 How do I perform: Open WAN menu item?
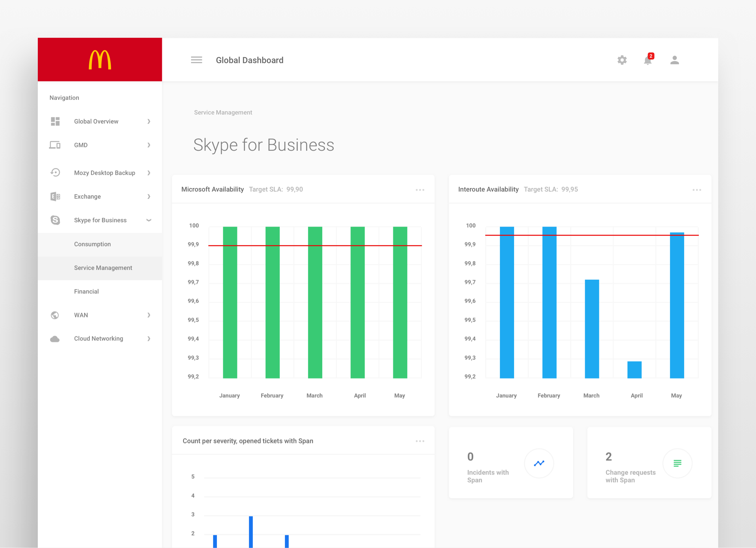[100, 315]
